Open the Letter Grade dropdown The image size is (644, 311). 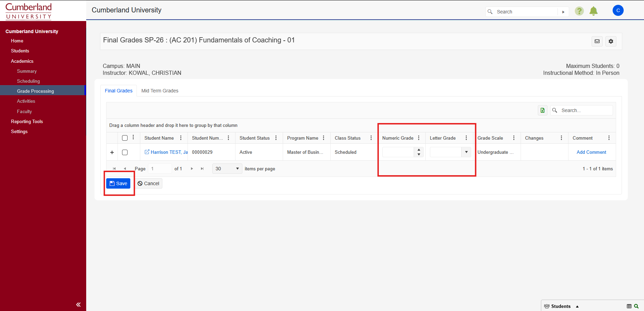(x=466, y=152)
